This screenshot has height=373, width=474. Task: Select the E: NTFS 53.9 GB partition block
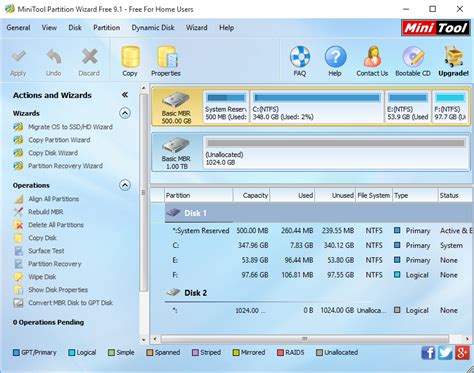click(x=408, y=107)
